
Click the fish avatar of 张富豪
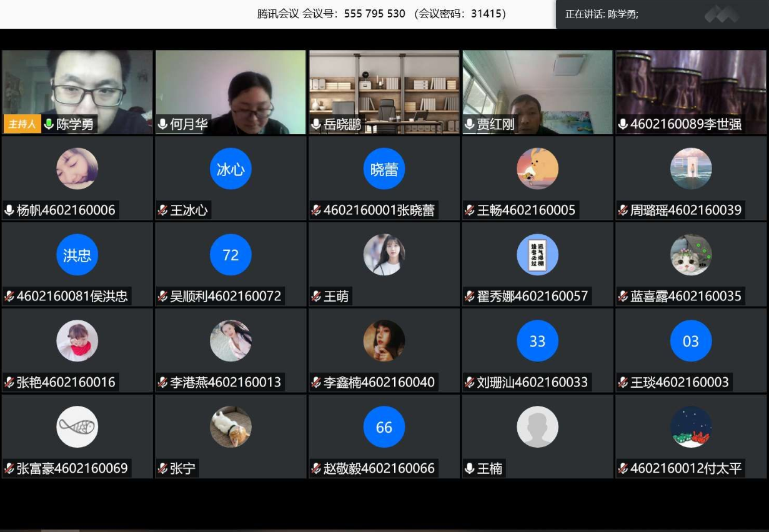click(x=77, y=427)
